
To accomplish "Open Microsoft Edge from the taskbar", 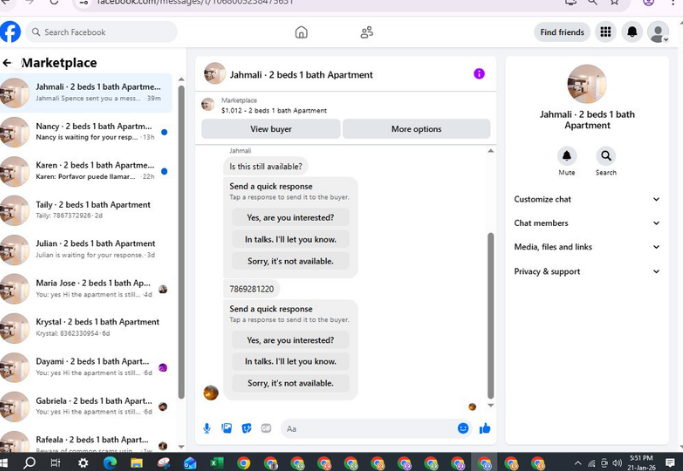I will tap(110, 463).
